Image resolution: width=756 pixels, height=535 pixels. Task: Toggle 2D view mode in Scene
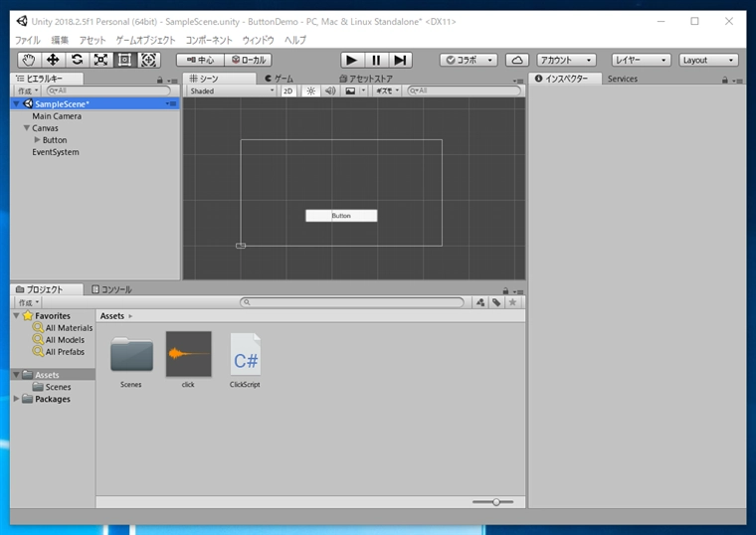point(288,90)
